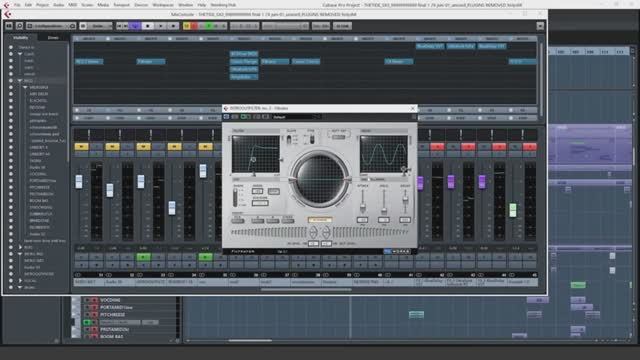Click the red solo-all button in toolbar
The height and width of the screenshot is (360, 640).
click(x=194, y=26)
